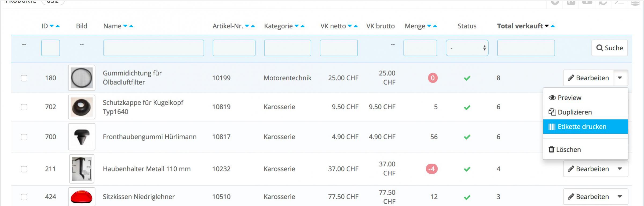Toggle green status checkmark for product 702

click(x=467, y=107)
